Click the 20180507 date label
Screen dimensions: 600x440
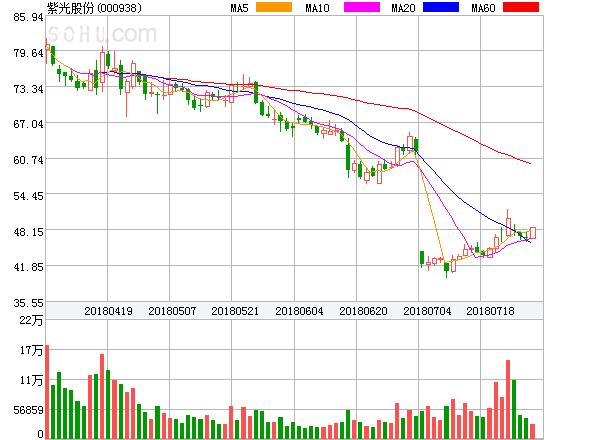click(x=172, y=311)
